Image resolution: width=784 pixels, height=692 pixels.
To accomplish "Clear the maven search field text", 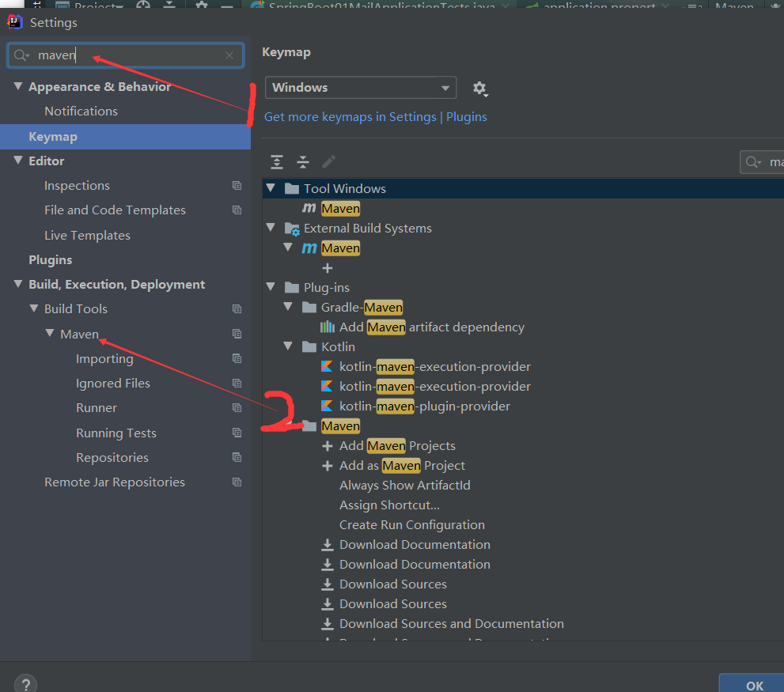I will [x=229, y=55].
